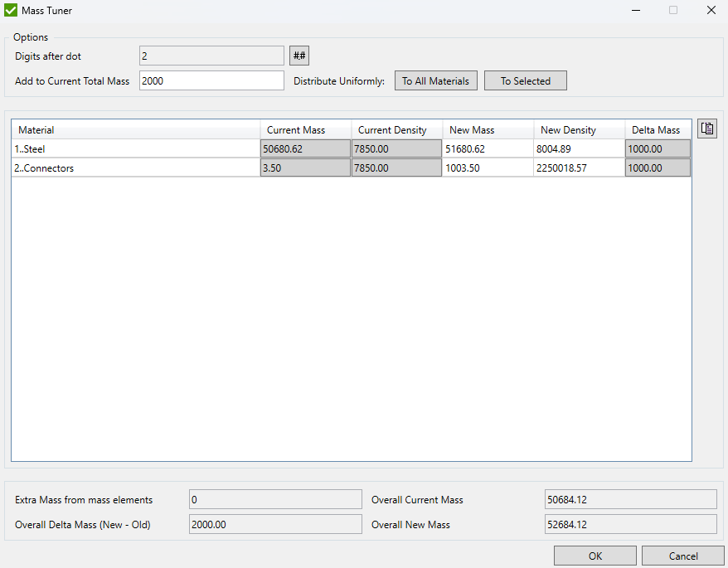The height and width of the screenshot is (568, 728).
Task: Edit the Steel New Mass cell 51680.62
Action: click(488, 148)
